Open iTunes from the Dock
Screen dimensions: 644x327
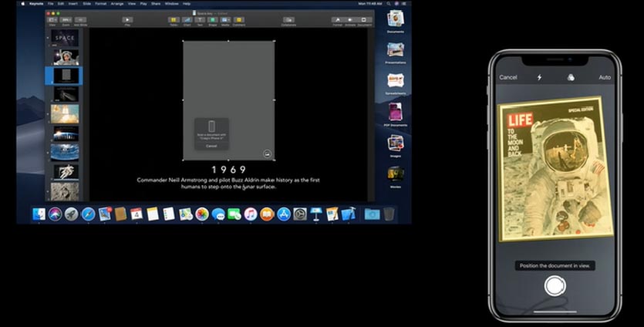point(251,214)
